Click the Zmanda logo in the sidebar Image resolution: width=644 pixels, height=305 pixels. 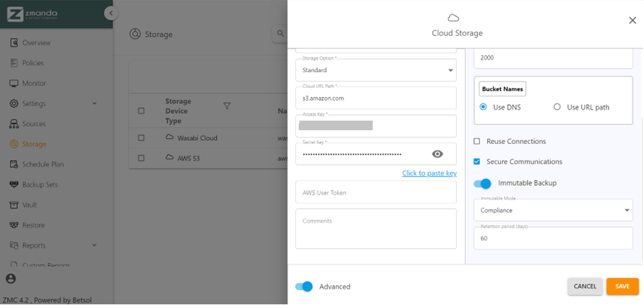32,14
